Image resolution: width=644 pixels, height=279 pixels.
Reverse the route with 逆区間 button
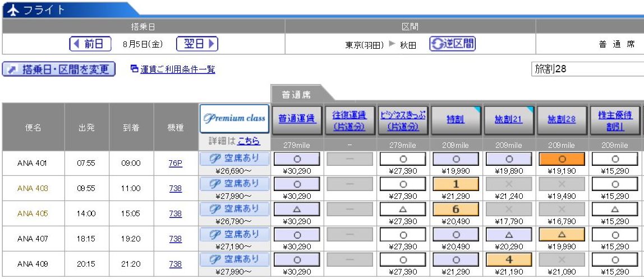(452, 44)
